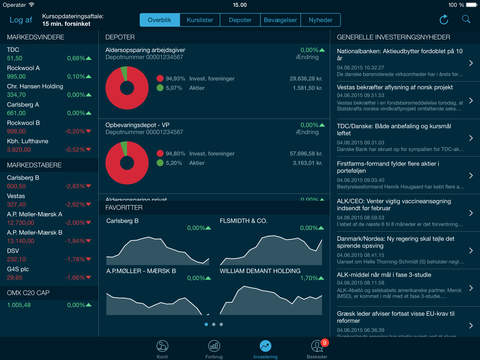Screen dimensions: 480x360
Task: Select the Bevægelser tab
Action: pos(280,20)
